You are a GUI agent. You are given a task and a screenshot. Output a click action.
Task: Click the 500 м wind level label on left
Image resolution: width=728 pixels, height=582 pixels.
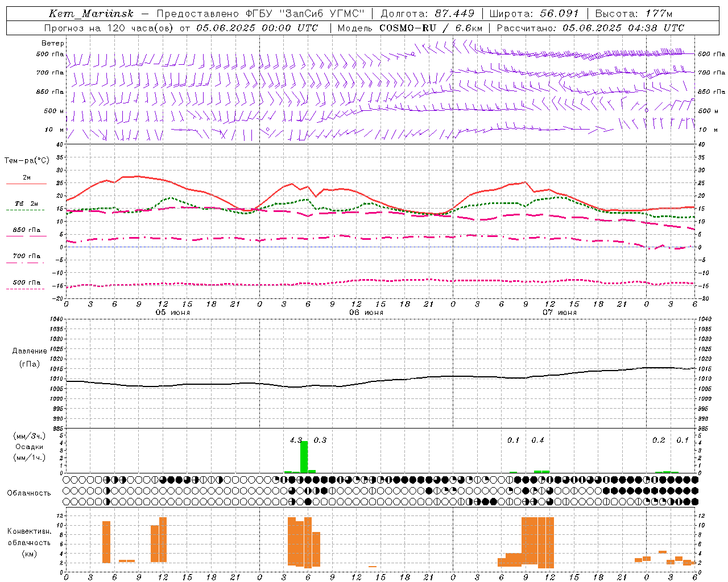(x=54, y=111)
